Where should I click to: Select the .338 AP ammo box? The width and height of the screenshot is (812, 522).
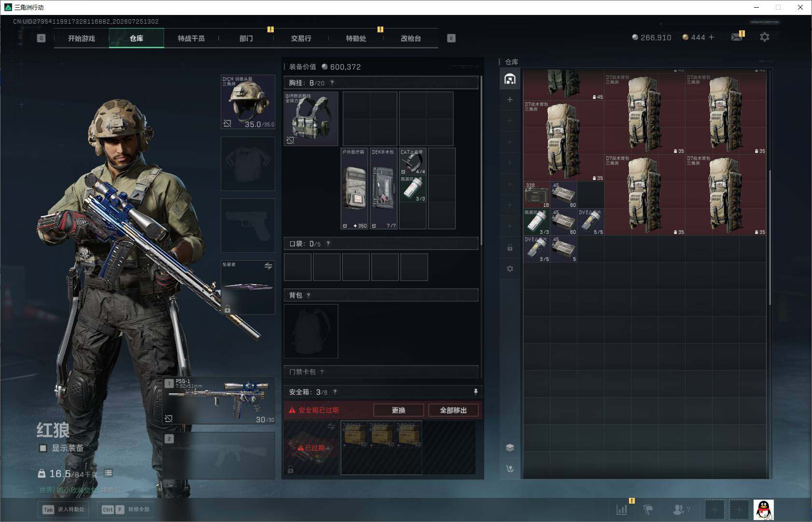tap(537, 195)
